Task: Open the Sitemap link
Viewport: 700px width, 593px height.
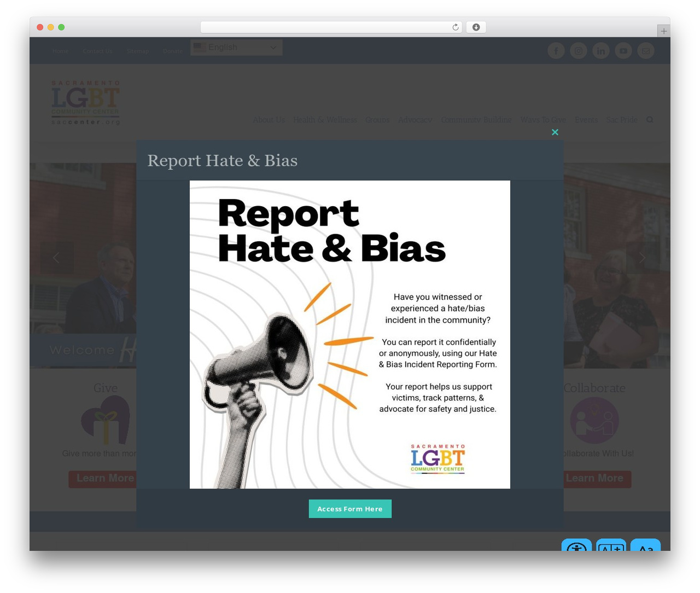Action: (138, 51)
